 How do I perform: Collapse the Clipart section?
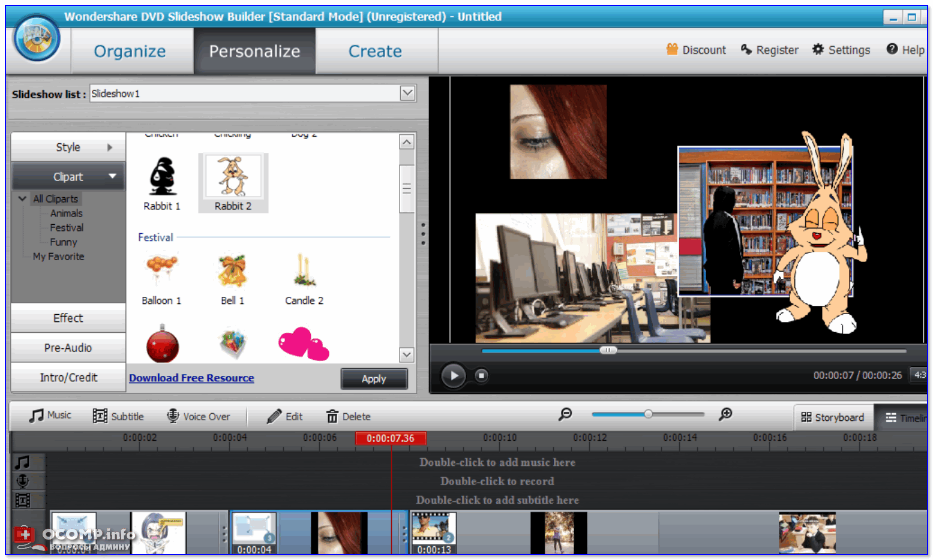click(68, 177)
